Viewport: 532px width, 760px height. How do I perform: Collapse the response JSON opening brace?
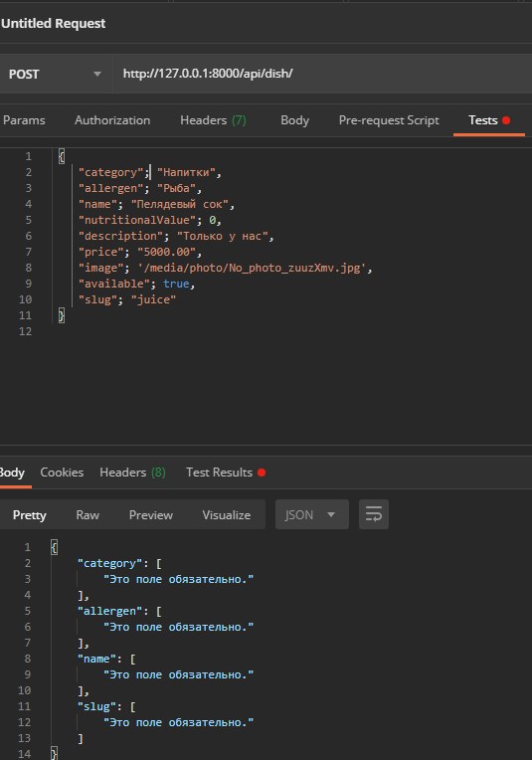(55, 547)
